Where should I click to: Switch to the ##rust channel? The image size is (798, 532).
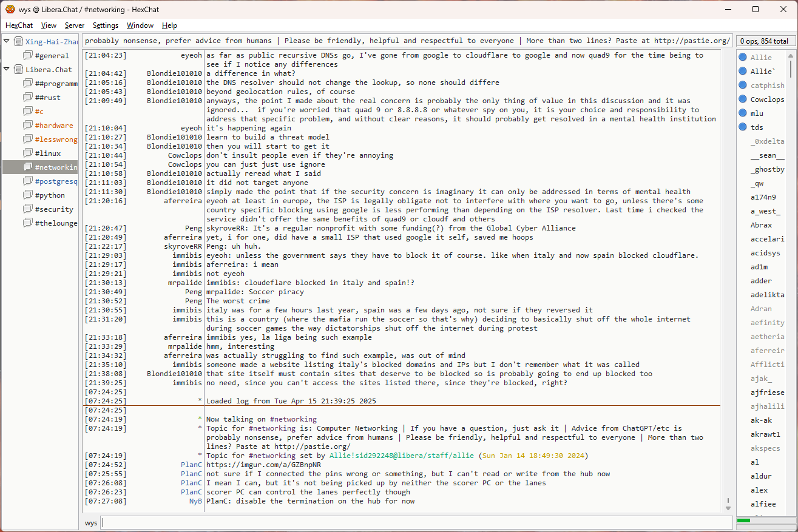[x=48, y=97]
